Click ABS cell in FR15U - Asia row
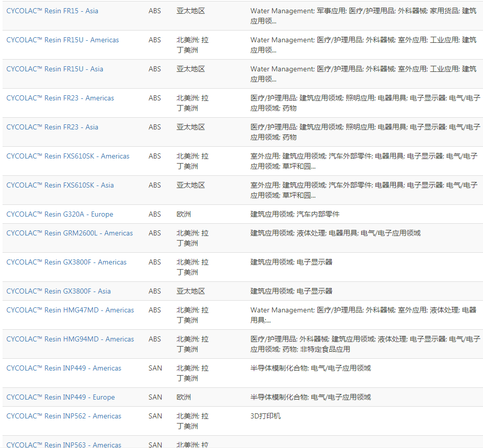Screen dimensions: 483x448 pos(155,69)
